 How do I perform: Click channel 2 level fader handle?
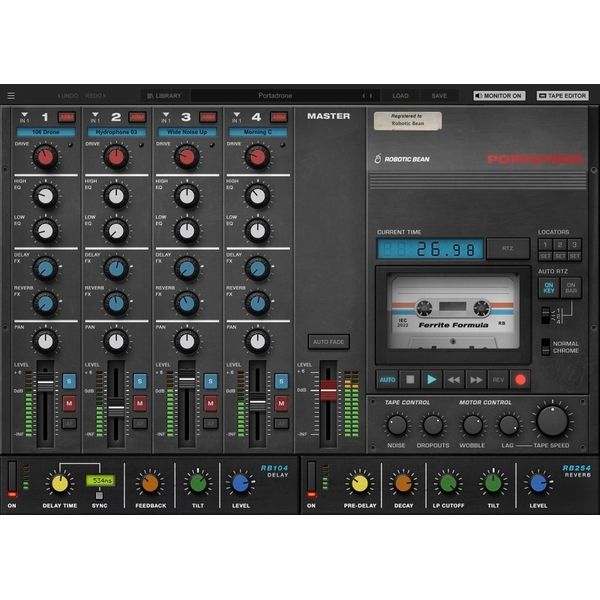[116, 408]
